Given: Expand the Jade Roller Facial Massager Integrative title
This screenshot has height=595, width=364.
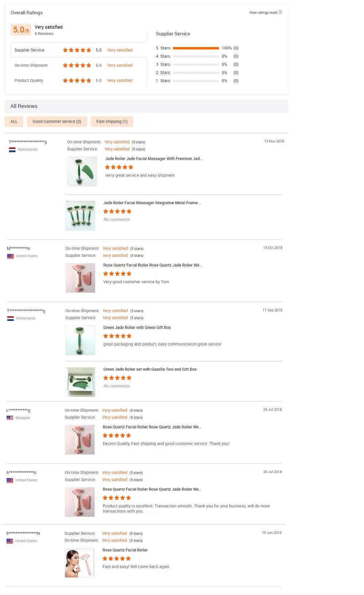Looking at the screenshot, I should coord(152,203).
